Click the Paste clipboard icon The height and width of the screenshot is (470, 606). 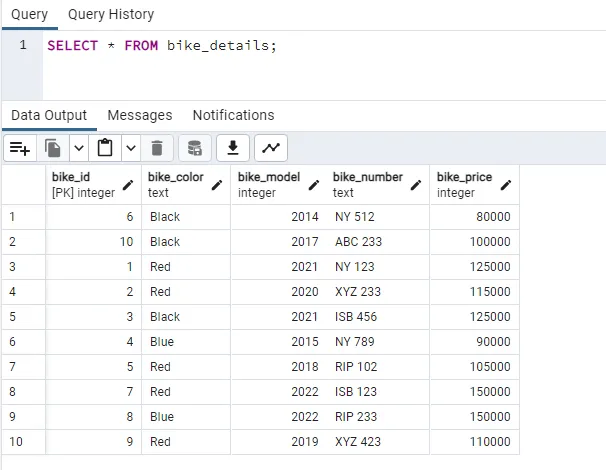click(x=105, y=148)
